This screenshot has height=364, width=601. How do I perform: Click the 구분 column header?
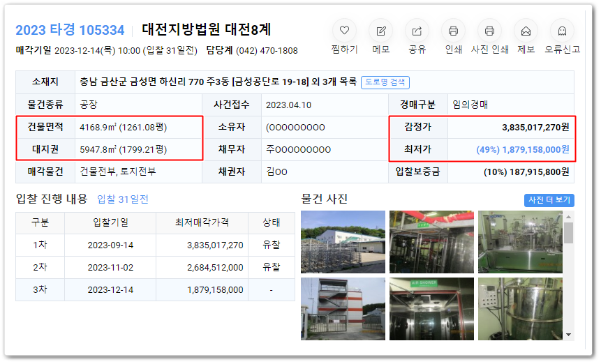coord(40,222)
